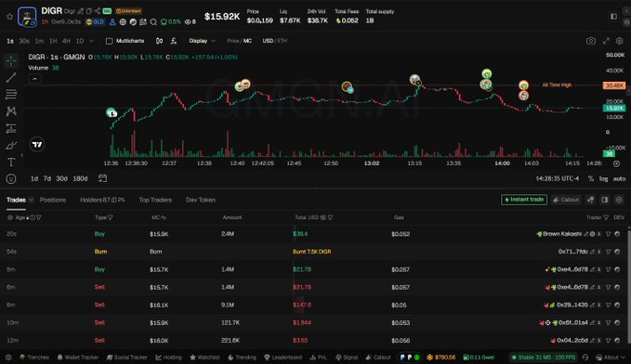Select the trend line drawing tool

[x=11, y=77]
